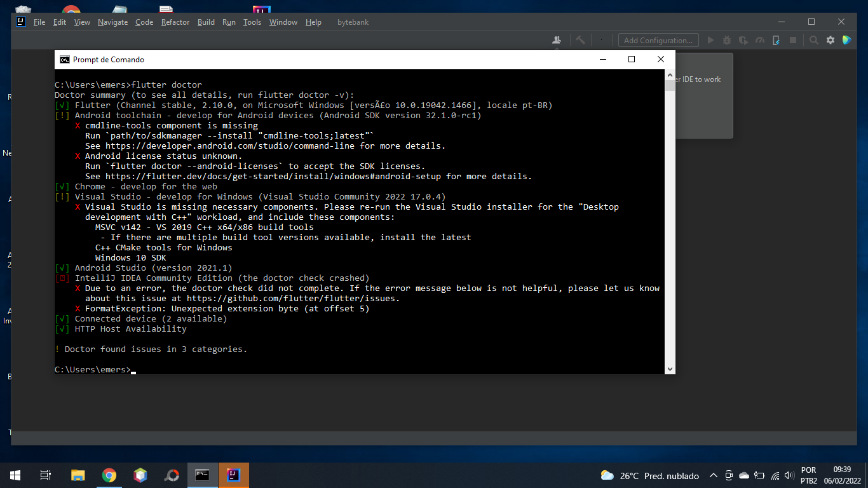Screen dimensions: 868x488
Task: Click the IntelliJ logo icon in title bar
Action: (20, 22)
